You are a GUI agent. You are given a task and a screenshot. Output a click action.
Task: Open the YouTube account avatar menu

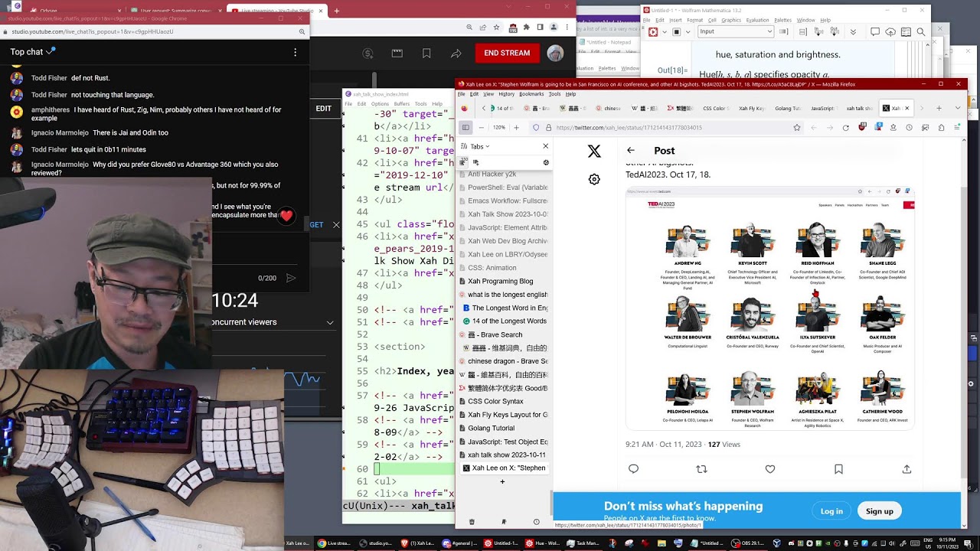pyautogui.click(x=555, y=54)
